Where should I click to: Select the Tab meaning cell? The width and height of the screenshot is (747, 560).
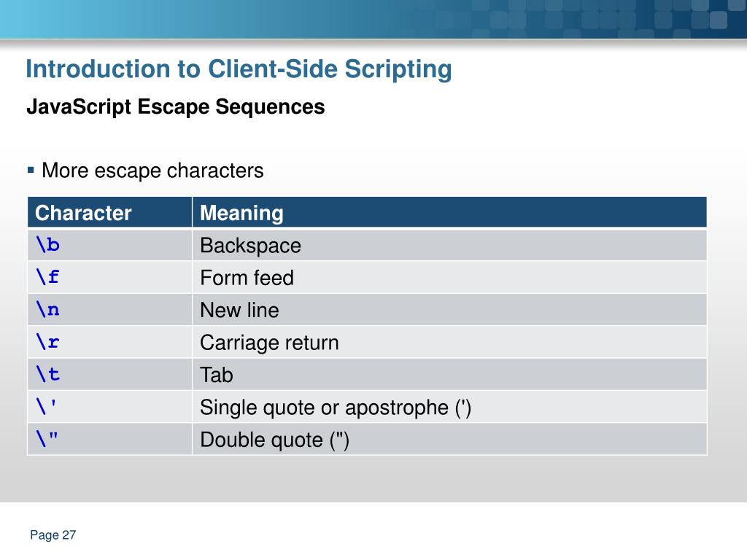coord(449,375)
